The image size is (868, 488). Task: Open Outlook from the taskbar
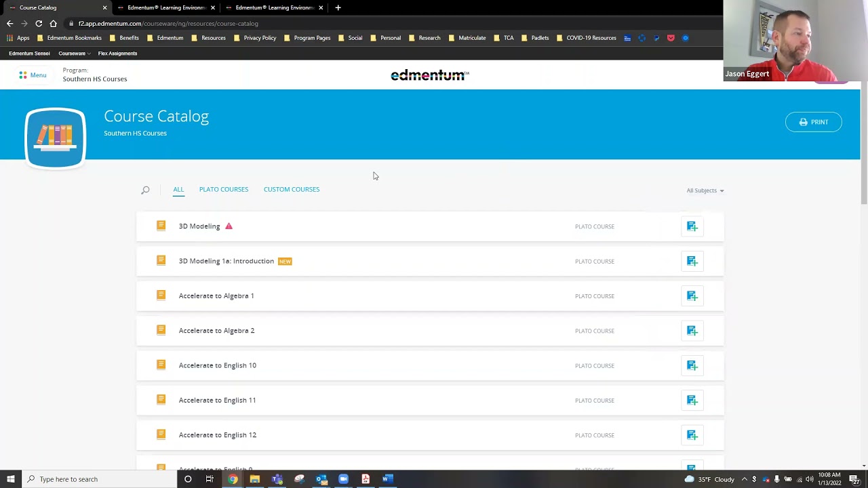tap(321, 479)
